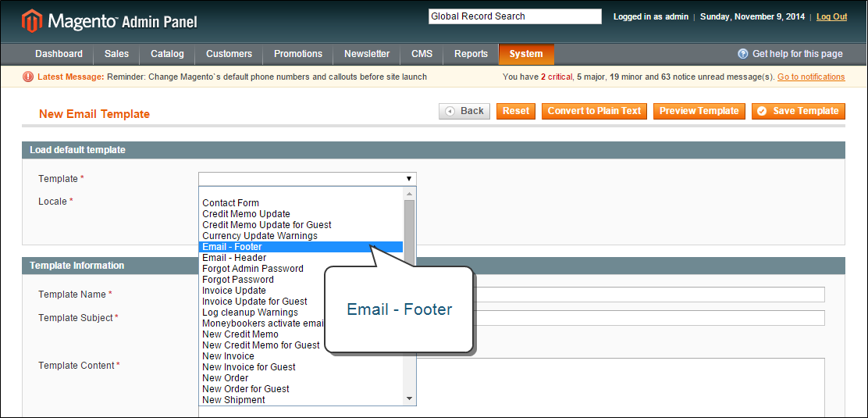
Task: Open the System menu
Action: pos(526,54)
